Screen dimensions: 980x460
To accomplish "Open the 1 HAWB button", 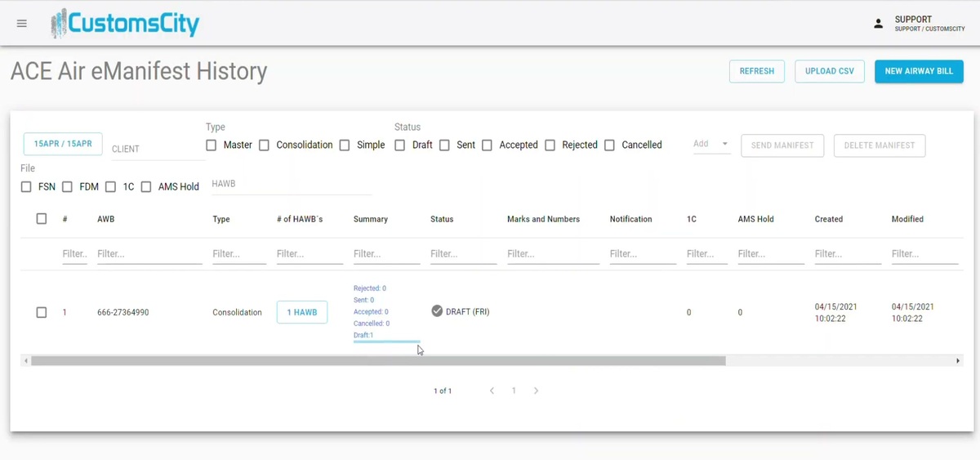I will click(x=302, y=312).
